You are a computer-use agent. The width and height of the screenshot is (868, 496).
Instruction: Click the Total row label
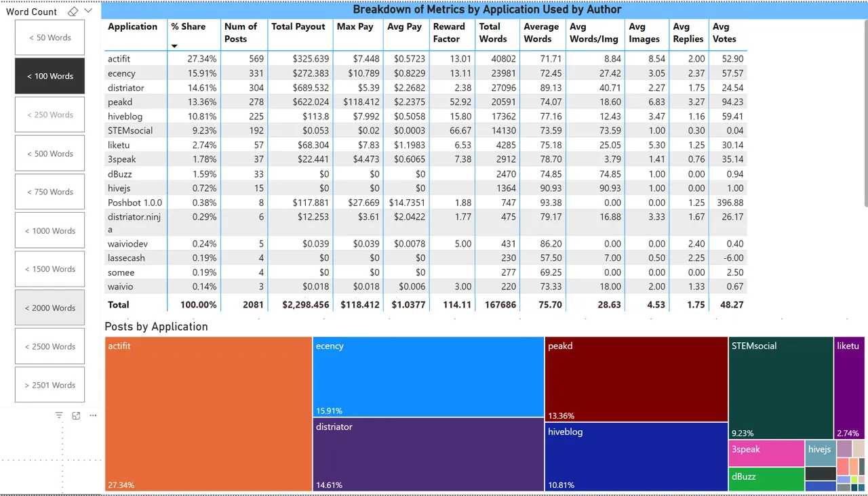119,305
